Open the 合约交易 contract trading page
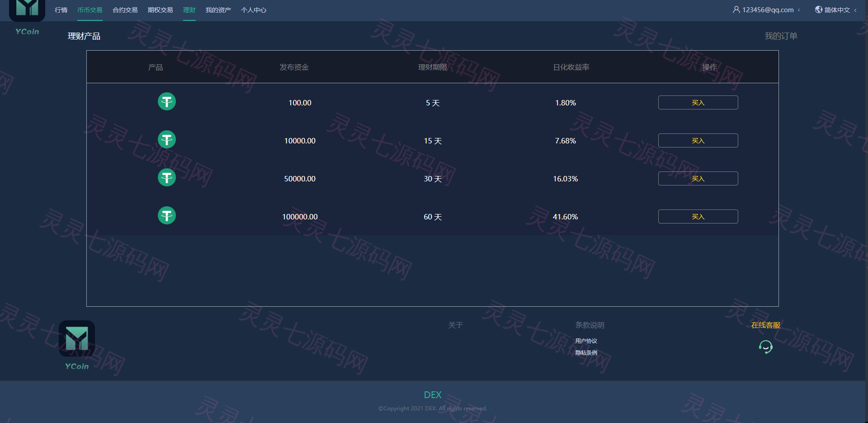The width and height of the screenshot is (868, 423). point(125,10)
